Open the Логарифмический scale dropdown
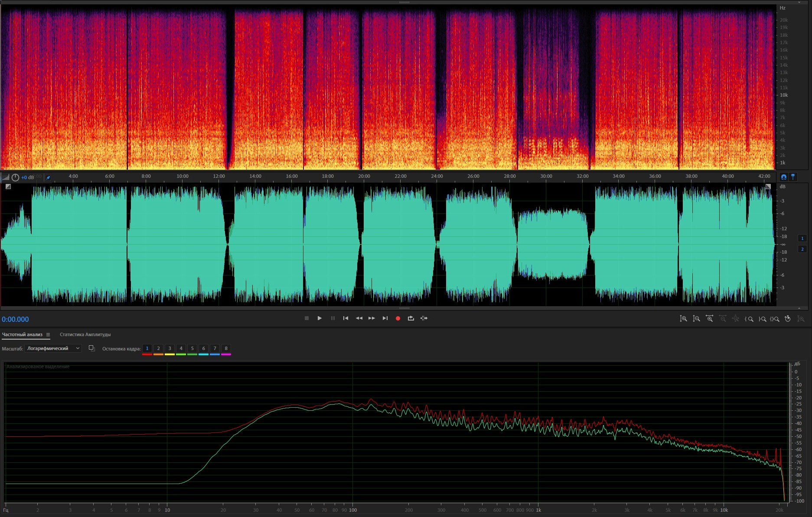The image size is (812, 517). pyautogui.click(x=53, y=348)
